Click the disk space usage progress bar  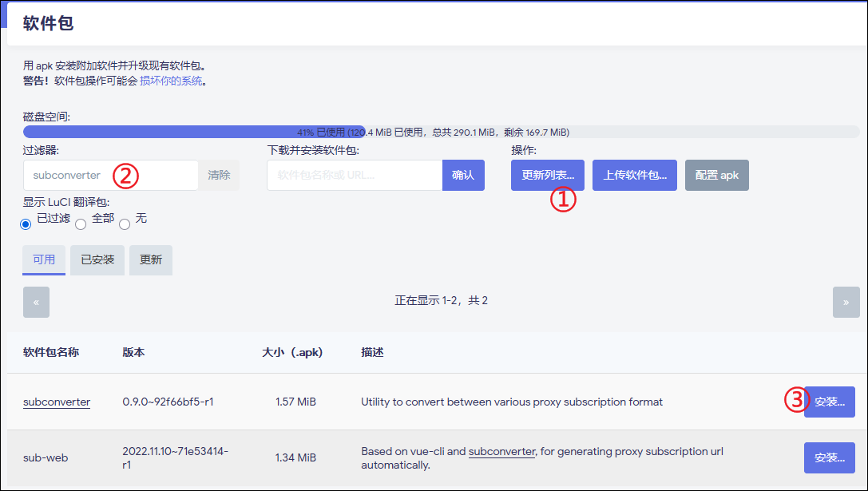[x=442, y=132]
